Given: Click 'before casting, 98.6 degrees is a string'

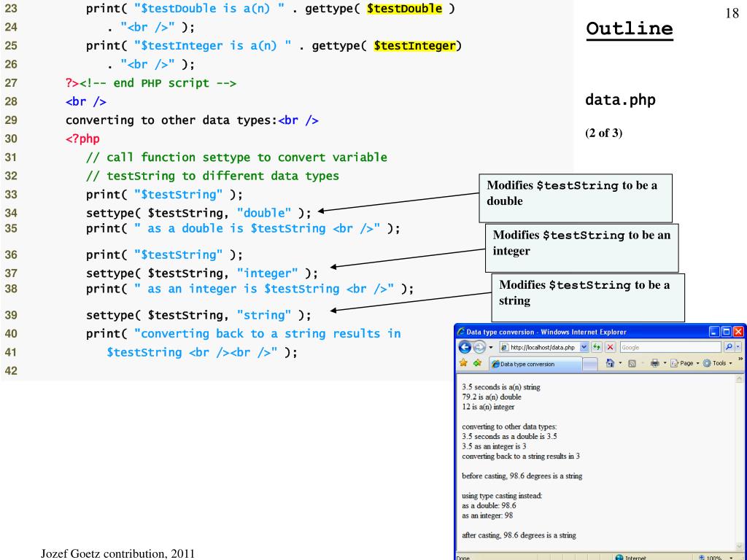Looking at the screenshot, I should coord(522,475).
